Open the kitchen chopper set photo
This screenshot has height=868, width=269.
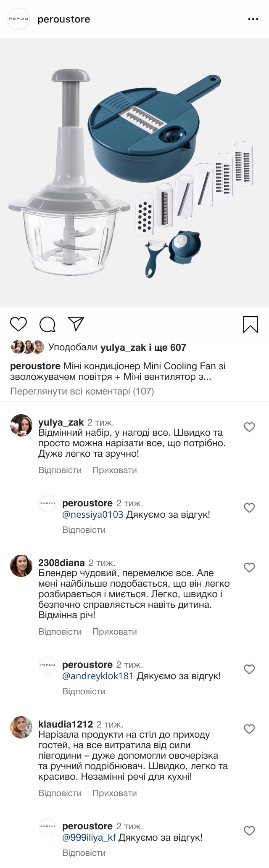134,172
